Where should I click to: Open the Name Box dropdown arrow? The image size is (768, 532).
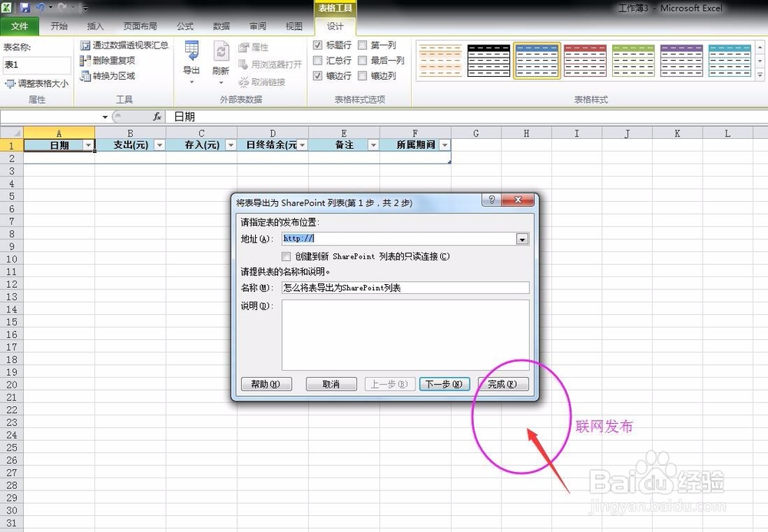coord(104,117)
